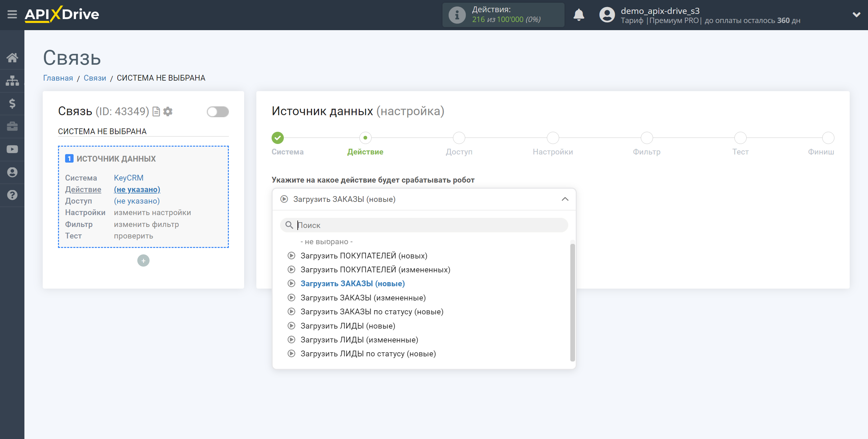The height and width of the screenshot is (439, 868).
Task: Click the Фильтр step
Action: (x=647, y=138)
